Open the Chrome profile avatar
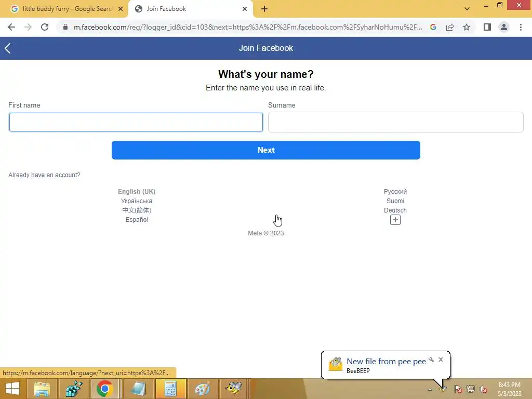 click(x=504, y=27)
